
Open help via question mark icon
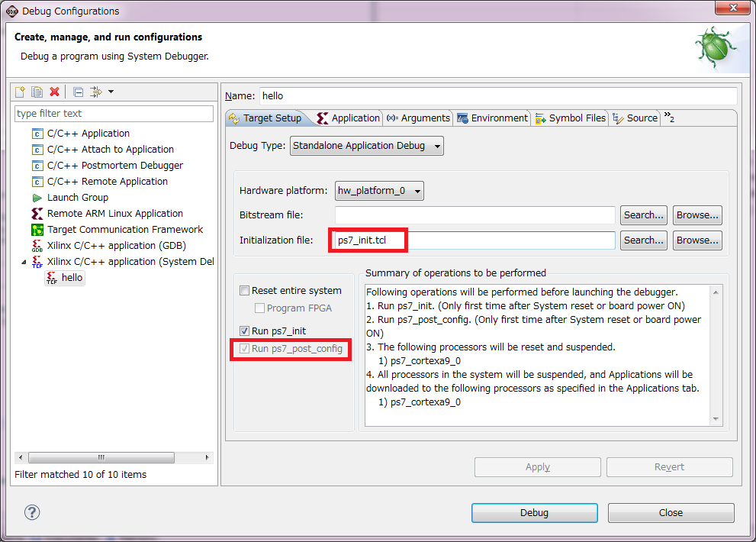pos(32,512)
